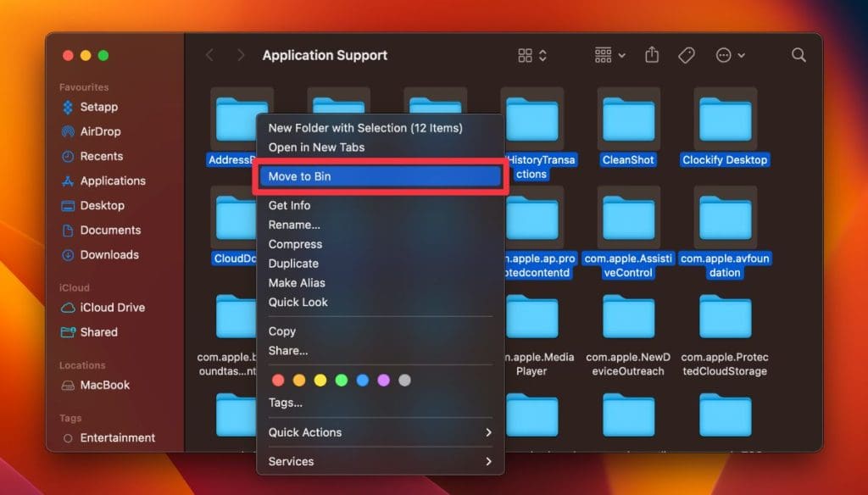Image resolution: width=868 pixels, height=495 pixels.
Task: Open Desktop from the sidebar
Action: [x=92, y=205]
